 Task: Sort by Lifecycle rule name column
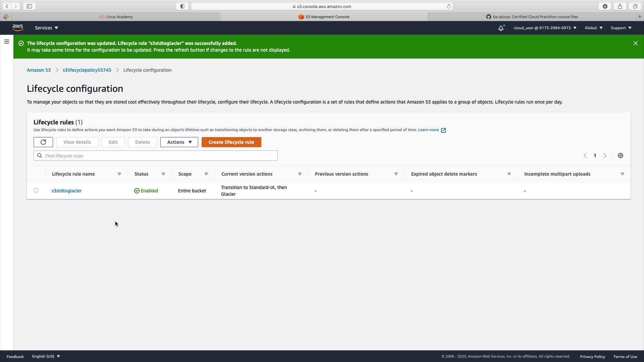119,174
